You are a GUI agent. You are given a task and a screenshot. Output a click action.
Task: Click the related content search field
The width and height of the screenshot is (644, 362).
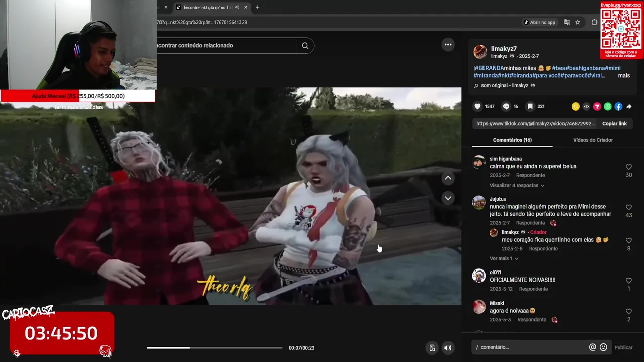point(226,45)
